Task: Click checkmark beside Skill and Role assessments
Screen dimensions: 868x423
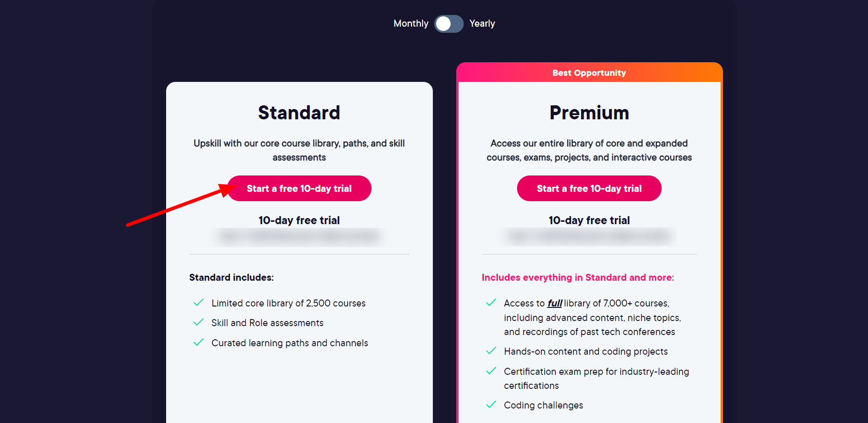Action: (x=198, y=322)
